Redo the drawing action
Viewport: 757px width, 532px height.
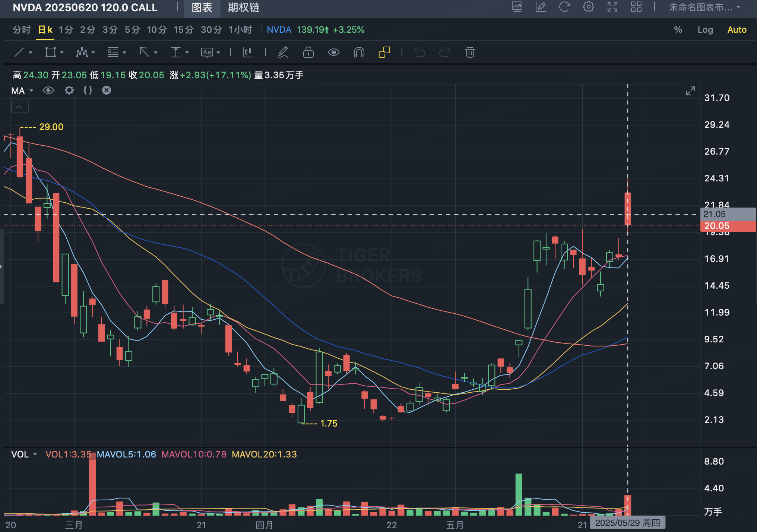[x=445, y=52]
